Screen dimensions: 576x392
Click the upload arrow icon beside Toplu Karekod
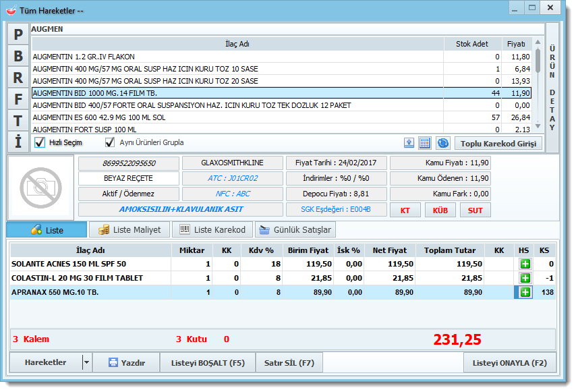(409, 143)
